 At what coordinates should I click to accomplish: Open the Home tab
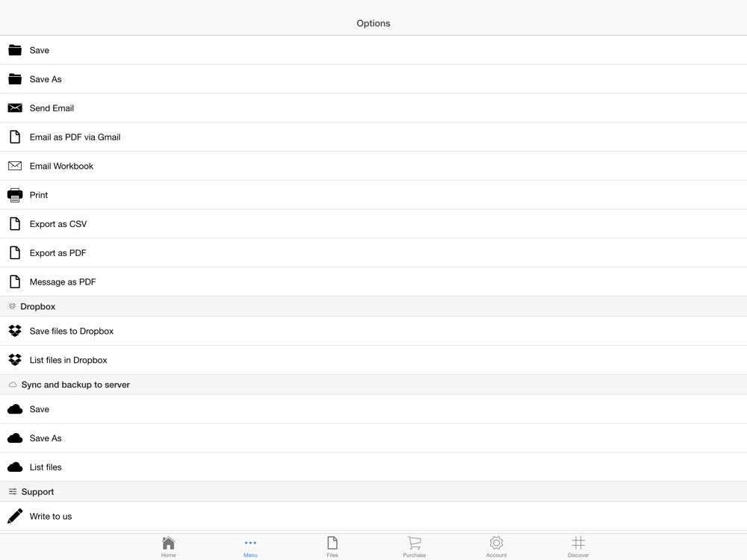pos(168,547)
